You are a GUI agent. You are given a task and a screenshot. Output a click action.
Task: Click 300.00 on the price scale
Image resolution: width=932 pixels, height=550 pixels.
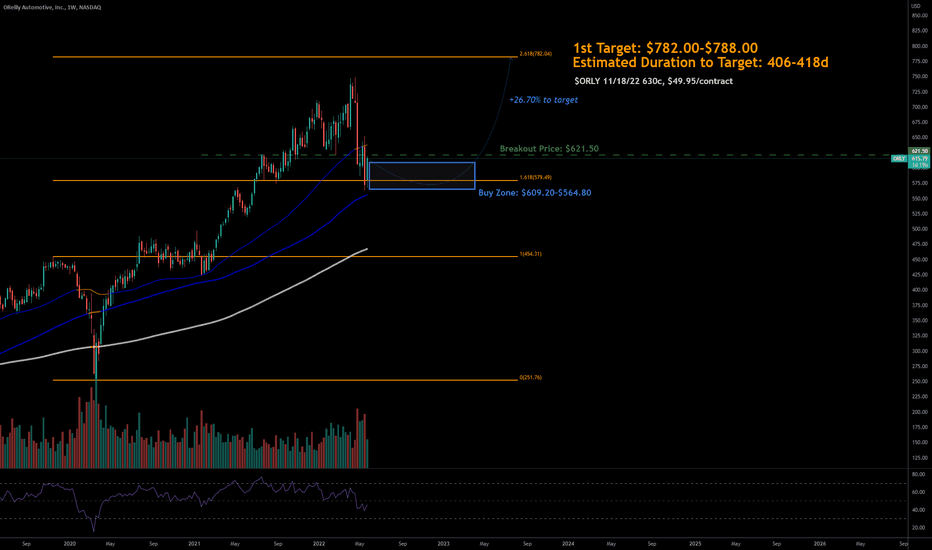pyautogui.click(x=920, y=351)
